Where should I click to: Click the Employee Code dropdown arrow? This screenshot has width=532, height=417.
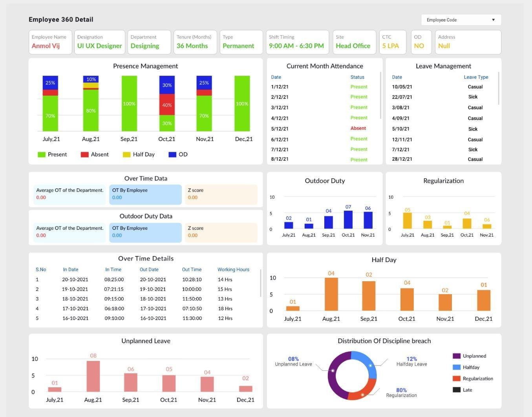point(494,20)
